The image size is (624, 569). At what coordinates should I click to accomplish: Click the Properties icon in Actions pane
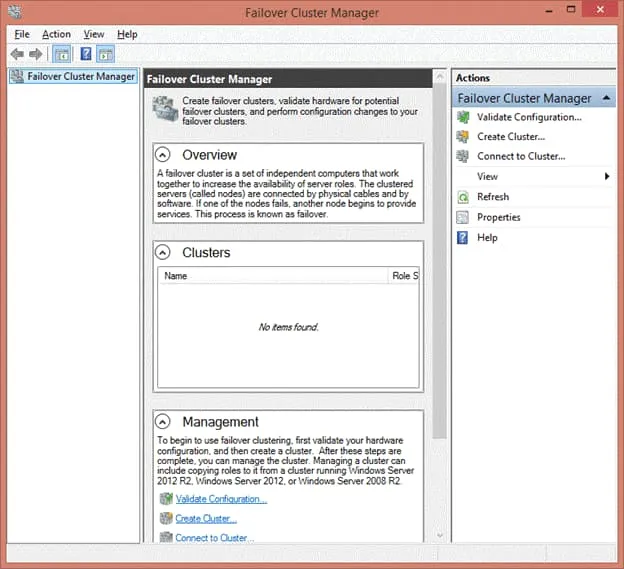[x=463, y=217]
